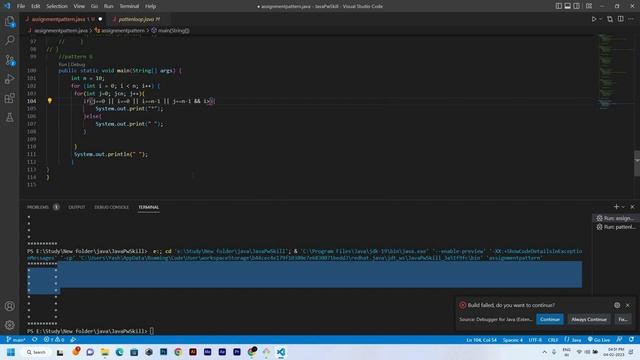
Task: Split the editor right
Action: [620, 19]
